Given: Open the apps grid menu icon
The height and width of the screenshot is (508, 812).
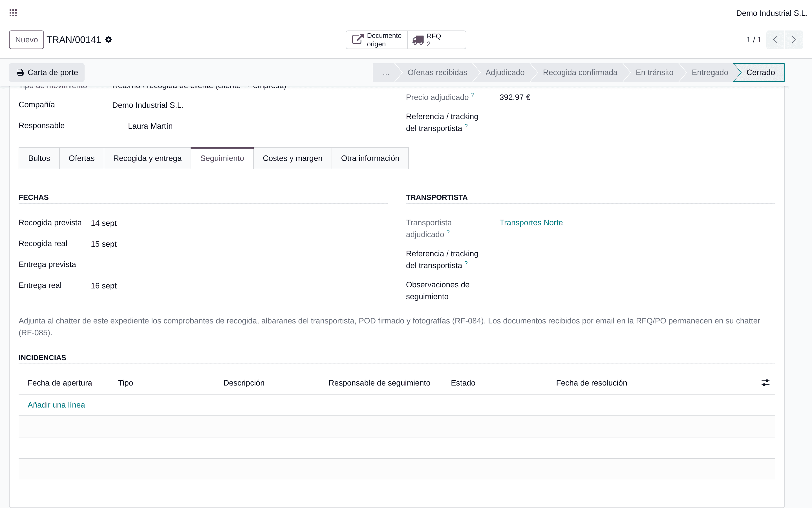Looking at the screenshot, I should 13,13.
